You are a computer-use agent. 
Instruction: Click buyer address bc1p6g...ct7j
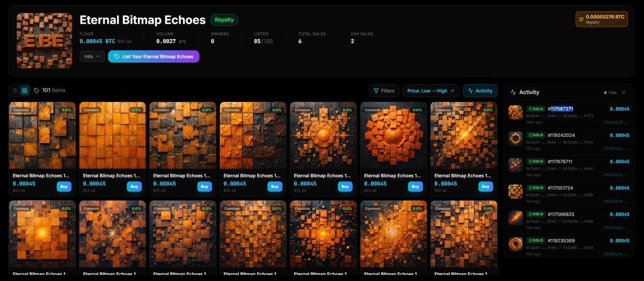click(x=578, y=116)
